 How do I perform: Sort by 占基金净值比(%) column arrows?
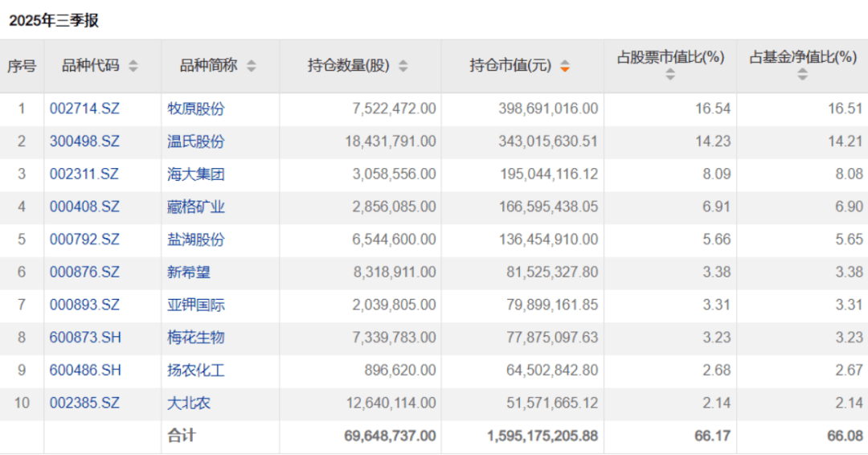pos(803,74)
